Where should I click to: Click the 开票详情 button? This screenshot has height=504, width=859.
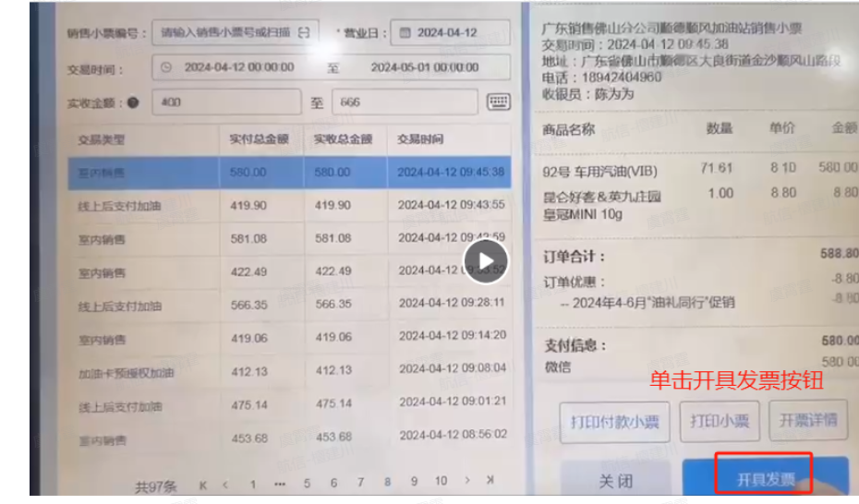[x=808, y=422]
